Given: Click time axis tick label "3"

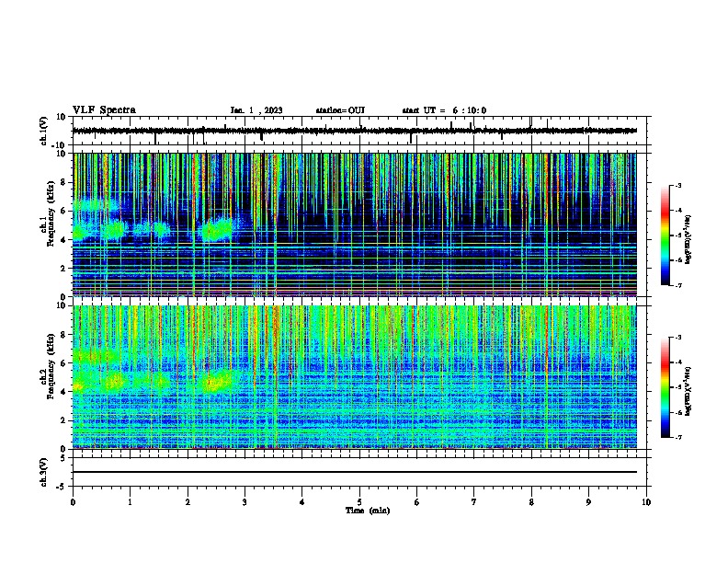Looking at the screenshot, I should [245, 502].
